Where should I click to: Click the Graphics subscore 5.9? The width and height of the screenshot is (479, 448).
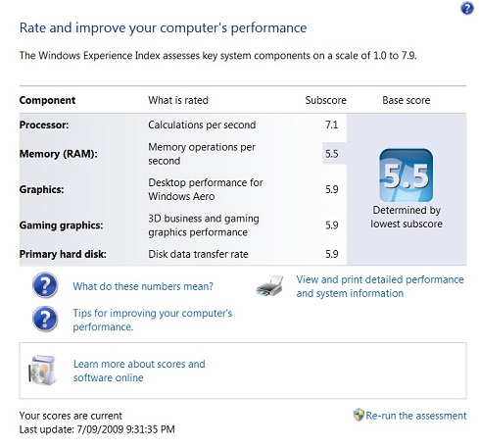pyautogui.click(x=332, y=189)
